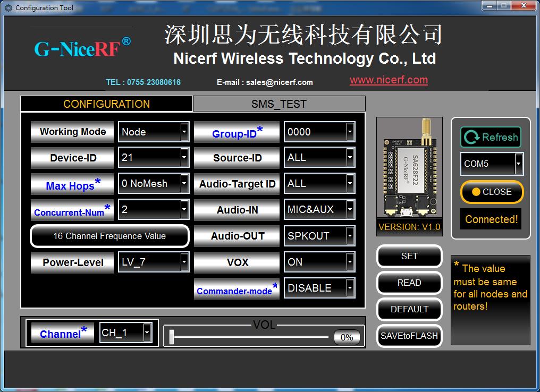Screen dimensions: 540x392
Task: Click the sales@nicerf.com e-mail text
Action: [x=279, y=82]
